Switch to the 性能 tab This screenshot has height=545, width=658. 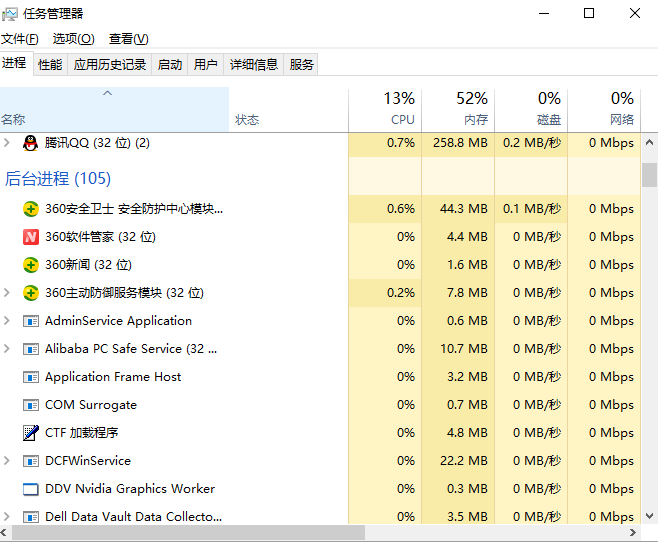coord(50,65)
